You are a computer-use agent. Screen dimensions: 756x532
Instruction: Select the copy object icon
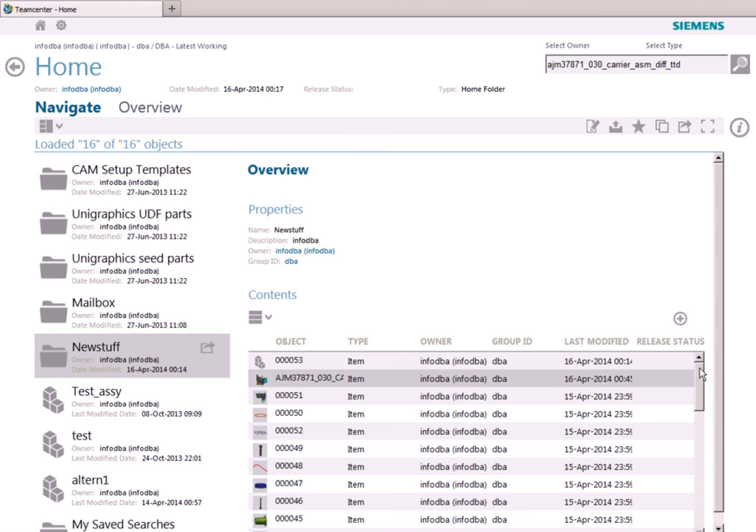click(662, 126)
